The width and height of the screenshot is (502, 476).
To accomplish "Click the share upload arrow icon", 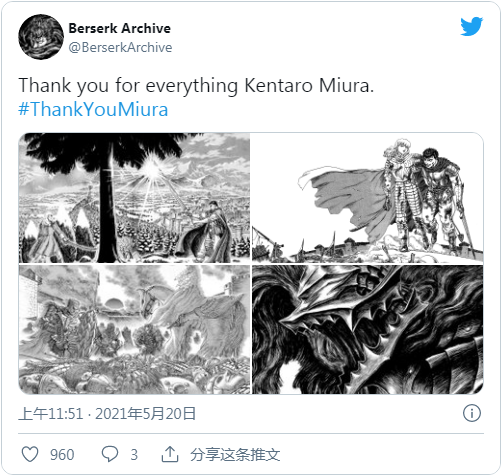I will point(170,454).
